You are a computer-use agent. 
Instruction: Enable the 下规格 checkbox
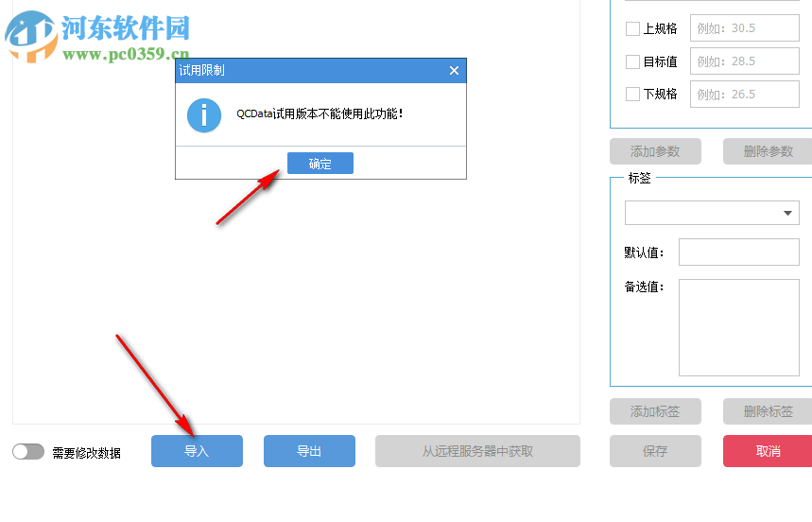point(632,95)
